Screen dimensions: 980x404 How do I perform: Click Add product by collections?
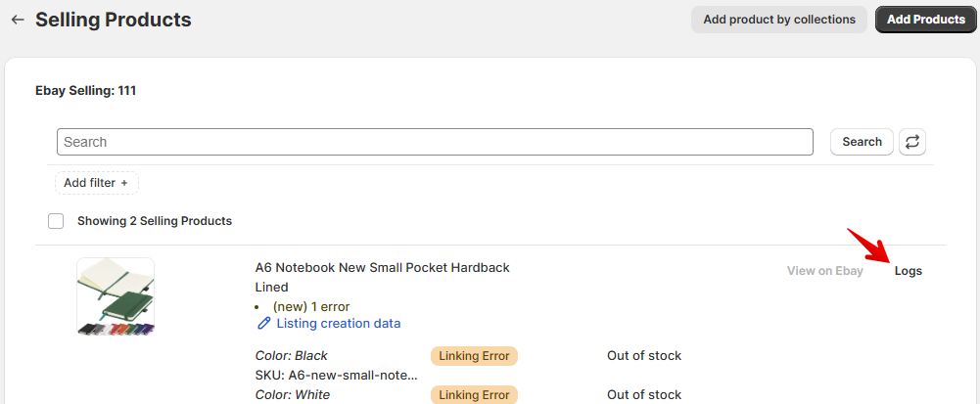[x=778, y=20]
